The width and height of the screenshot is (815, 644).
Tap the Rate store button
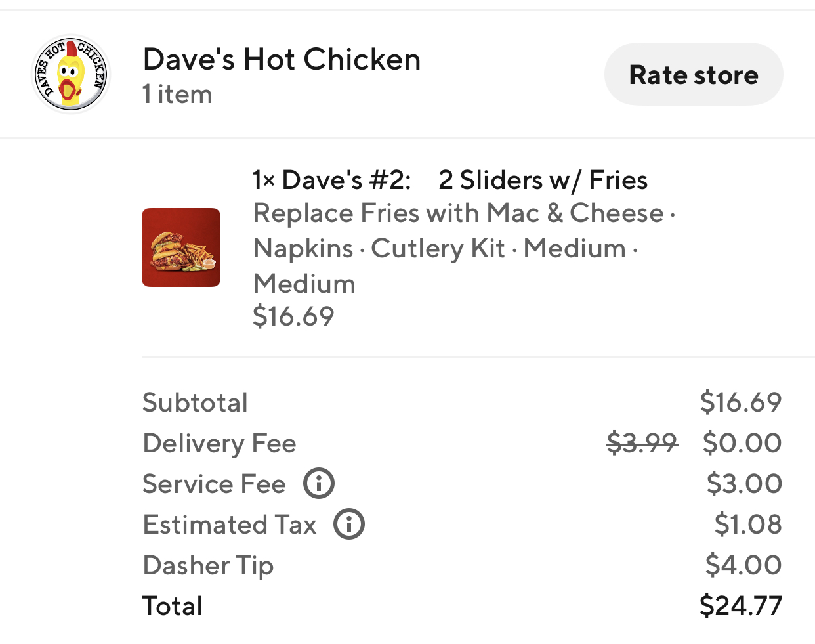[x=694, y=74]
